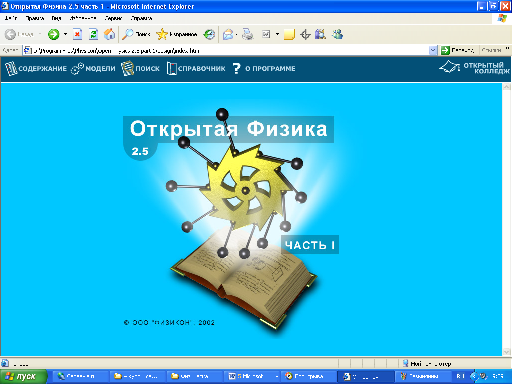Click the Открытая Физика title banner
512x384 pixels.
tap(229, 129)
